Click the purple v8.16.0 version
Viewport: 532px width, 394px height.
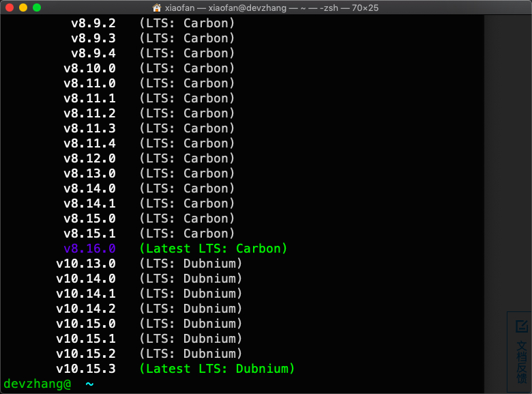pos(89,249)
